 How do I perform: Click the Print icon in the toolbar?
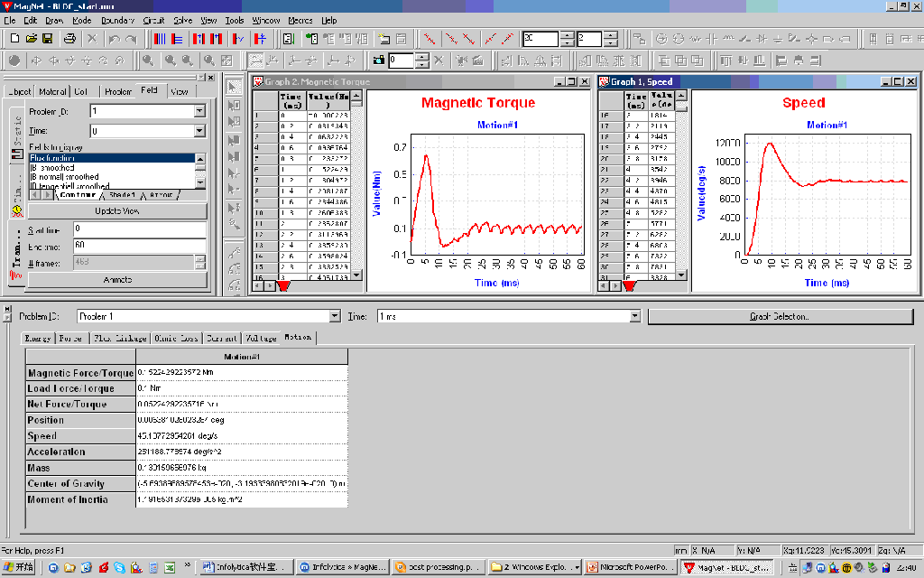69,39
